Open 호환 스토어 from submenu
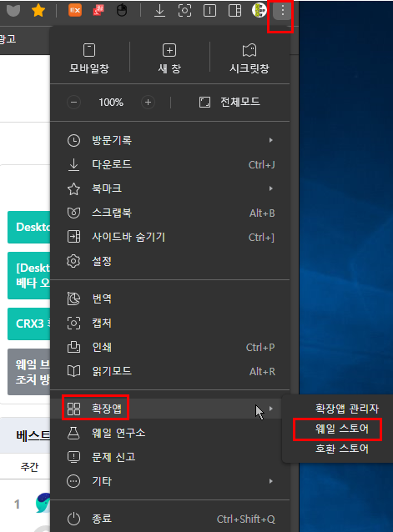 [342, 449]
